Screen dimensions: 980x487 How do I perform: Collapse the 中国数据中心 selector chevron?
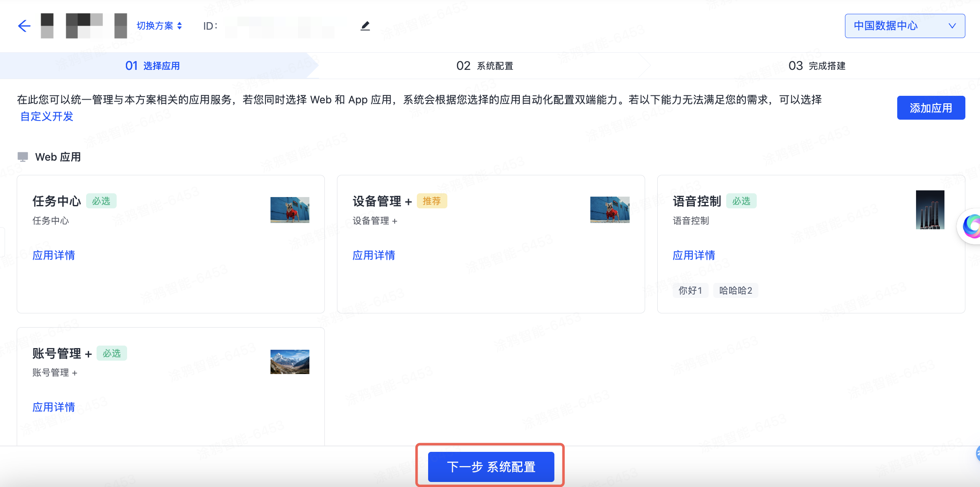click(952, 26)
